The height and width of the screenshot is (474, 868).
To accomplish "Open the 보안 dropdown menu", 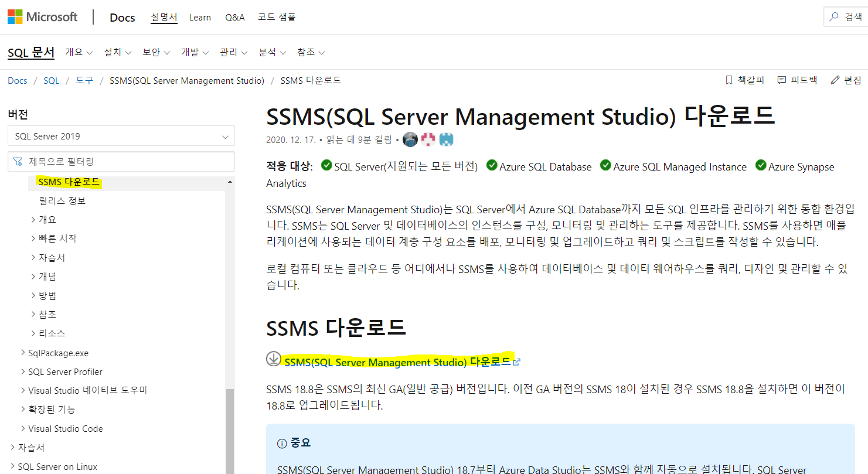I will pyautogui.click(x=156, y=52).
